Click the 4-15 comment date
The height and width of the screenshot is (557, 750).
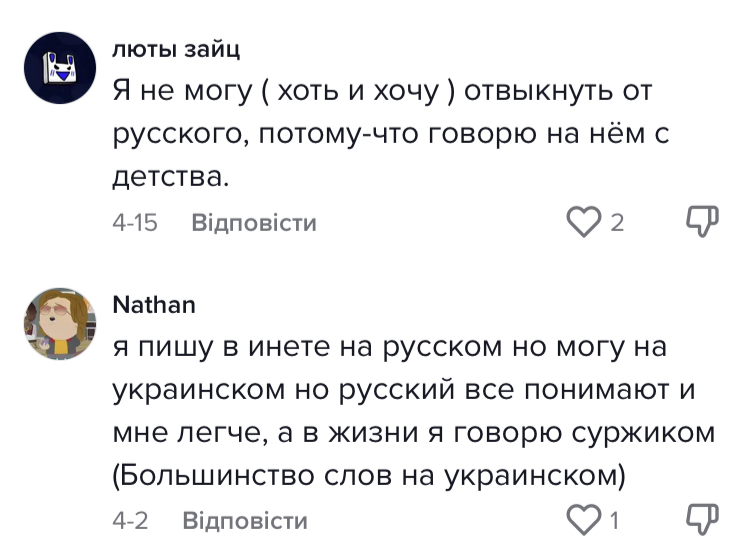135,223
